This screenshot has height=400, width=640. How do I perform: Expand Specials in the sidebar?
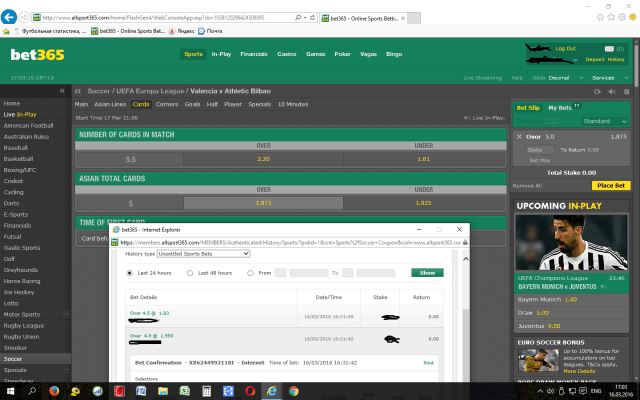tap(66, 369)
